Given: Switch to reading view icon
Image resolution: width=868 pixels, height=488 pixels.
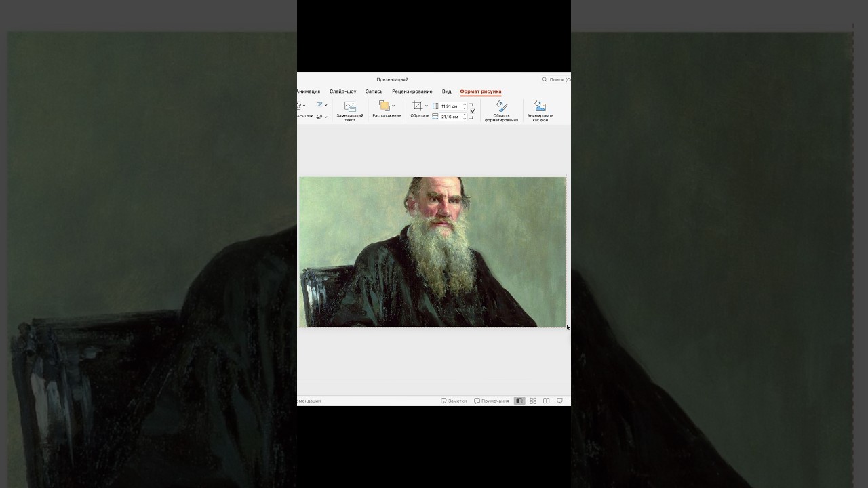Looking at the screenshot, I should [x=546, y=401].
